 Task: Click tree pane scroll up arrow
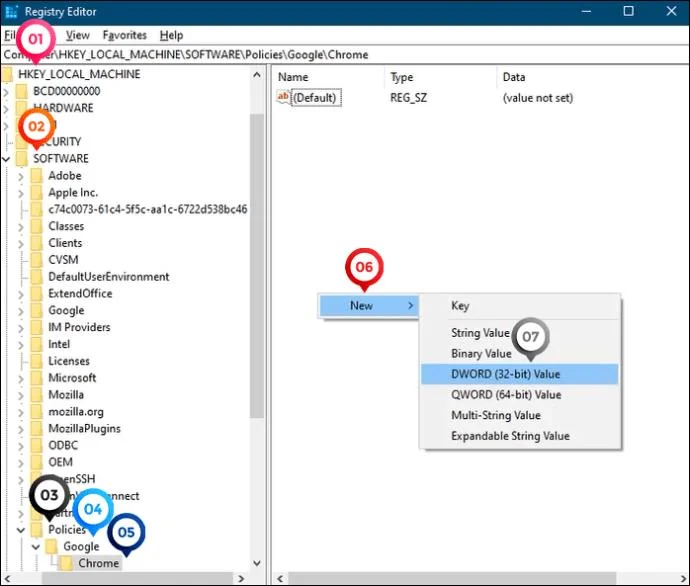coord(257,75)
